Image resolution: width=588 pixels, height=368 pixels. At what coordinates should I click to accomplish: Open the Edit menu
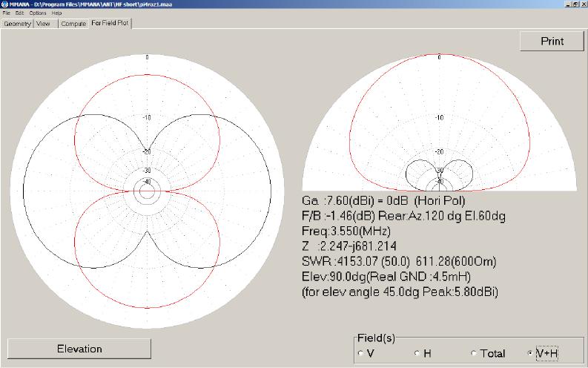click(19, 13)
